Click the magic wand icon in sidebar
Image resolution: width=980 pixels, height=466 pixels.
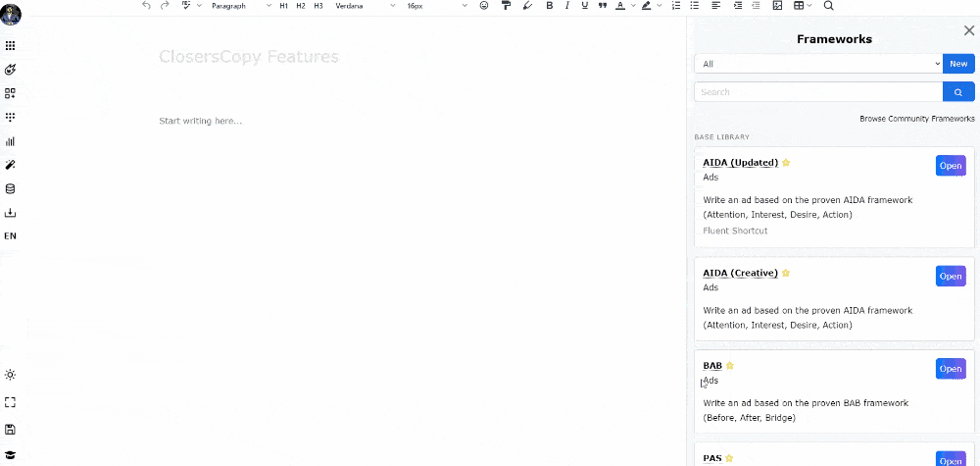[10, 165]
